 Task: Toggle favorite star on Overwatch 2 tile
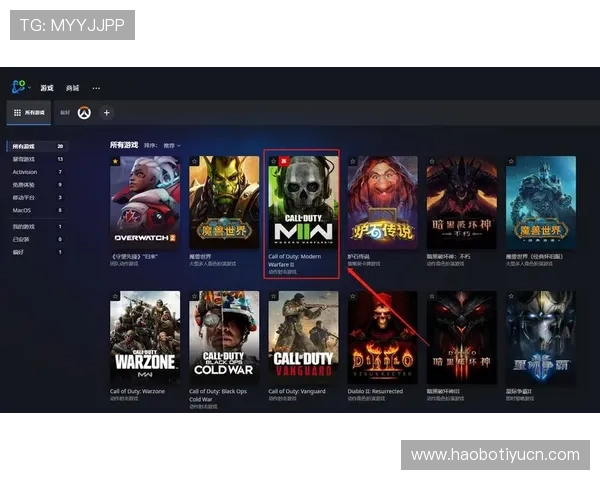(x=115, y=160)
